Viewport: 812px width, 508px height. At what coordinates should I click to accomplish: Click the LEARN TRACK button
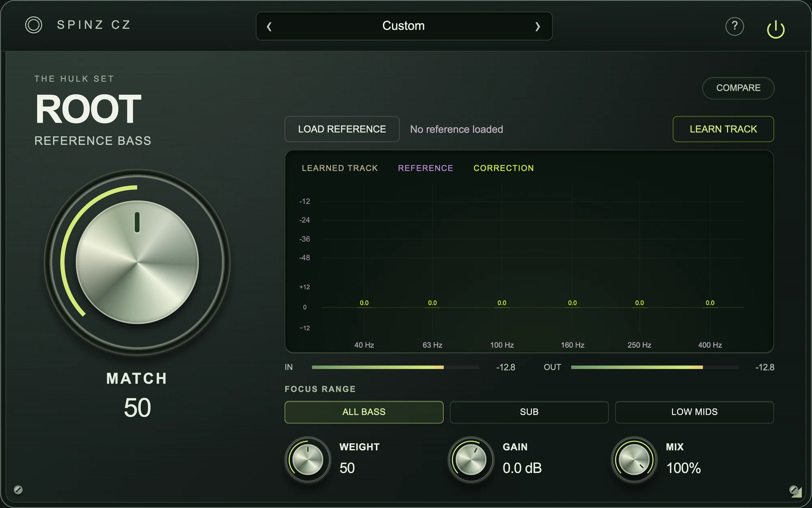[723, 129]
